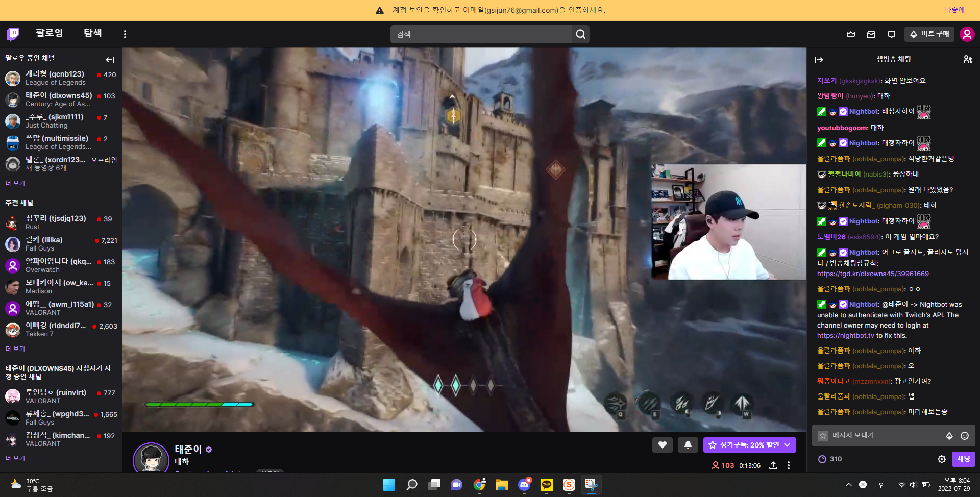Open notifications inbox icon
980x497 pixels.
pos(871,34)
